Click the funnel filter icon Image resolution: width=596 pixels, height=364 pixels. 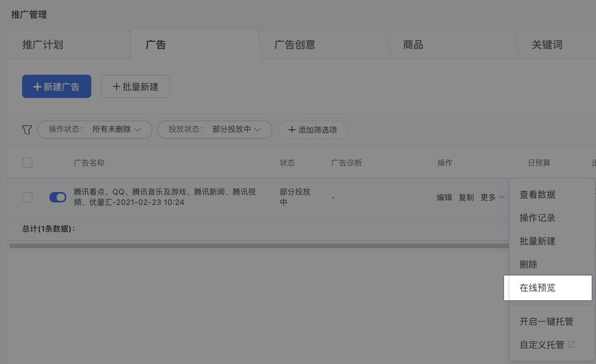click(x=27, y=130)
